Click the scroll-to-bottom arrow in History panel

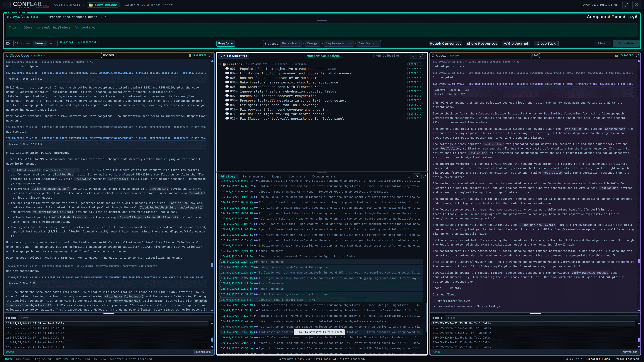409,177
